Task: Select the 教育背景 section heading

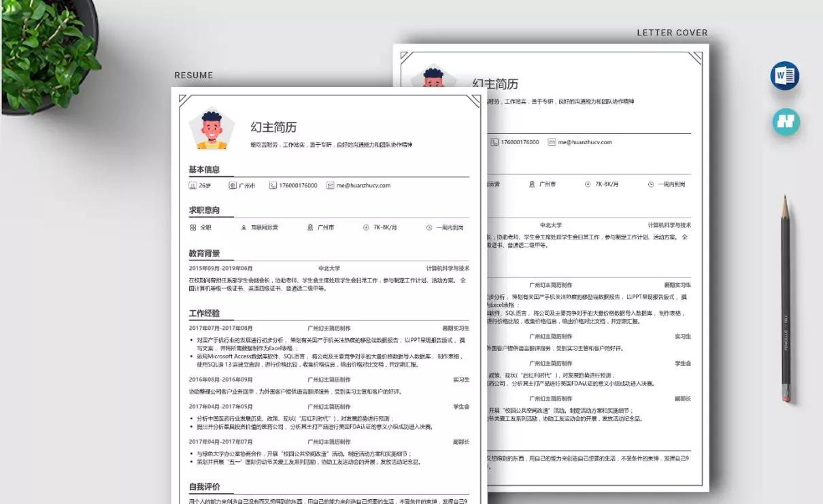Action: (x=204, y=254)
